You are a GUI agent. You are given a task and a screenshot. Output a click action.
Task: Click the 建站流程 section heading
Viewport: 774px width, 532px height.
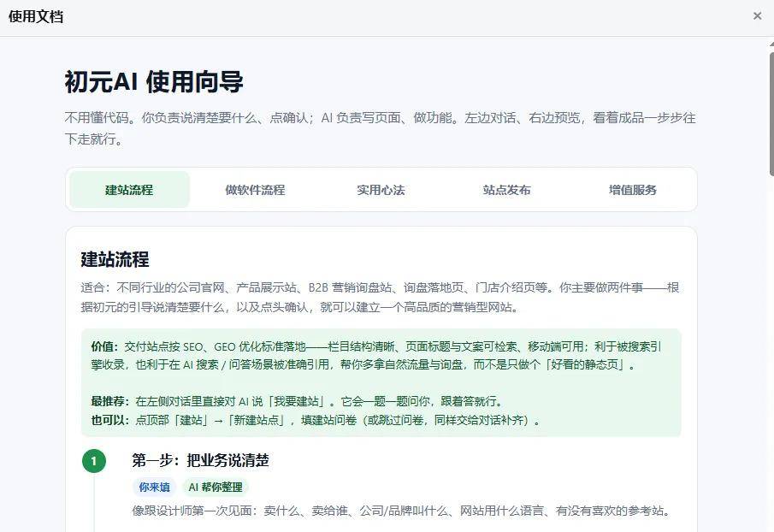115,259
